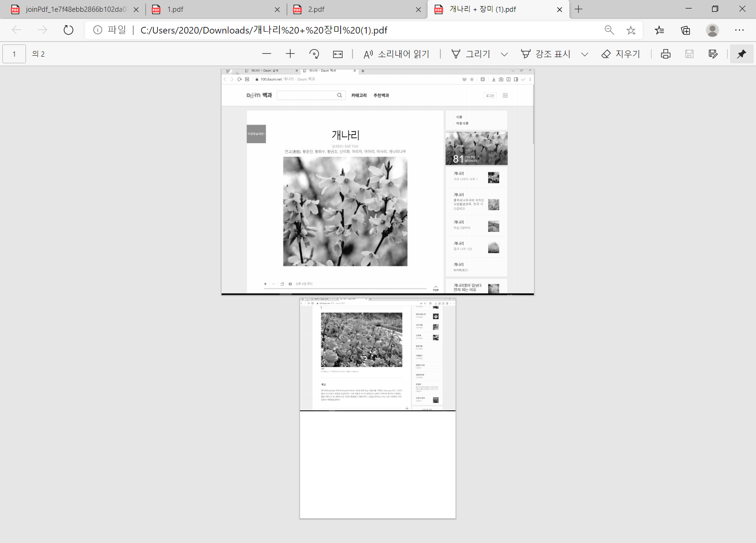Open the user profile menu

tap(713, 30)
